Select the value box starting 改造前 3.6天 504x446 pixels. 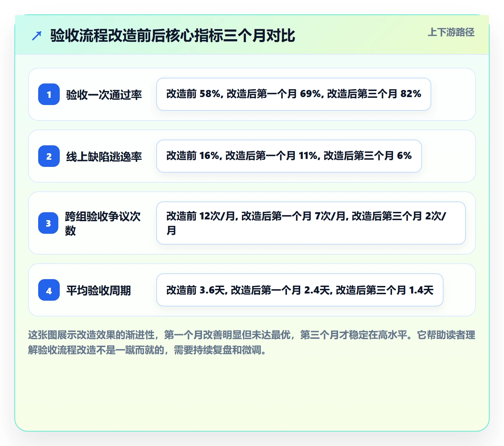(300, 290)
